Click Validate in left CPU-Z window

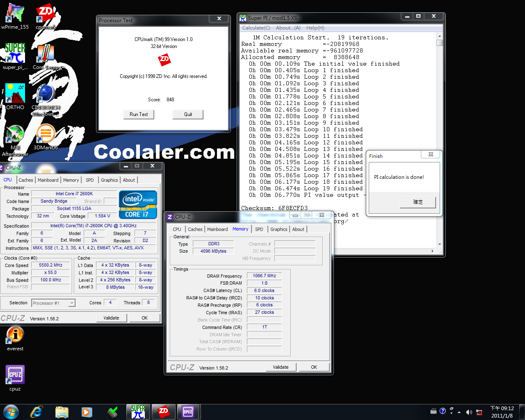click(111, 318)
